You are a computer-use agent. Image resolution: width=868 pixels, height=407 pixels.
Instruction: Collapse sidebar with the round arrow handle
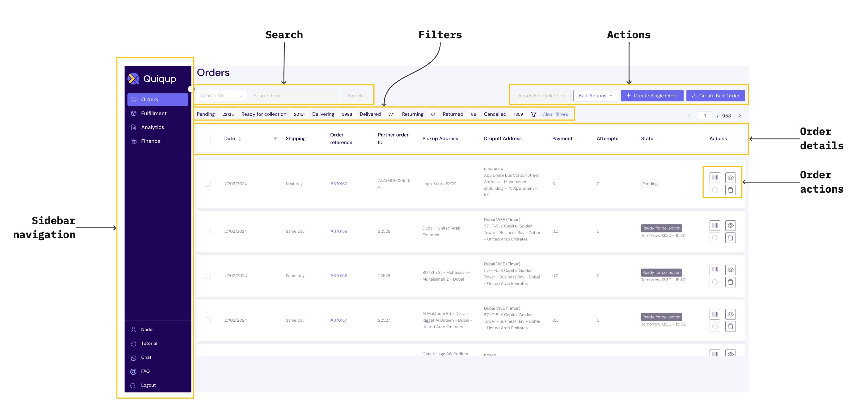point(191,89)
